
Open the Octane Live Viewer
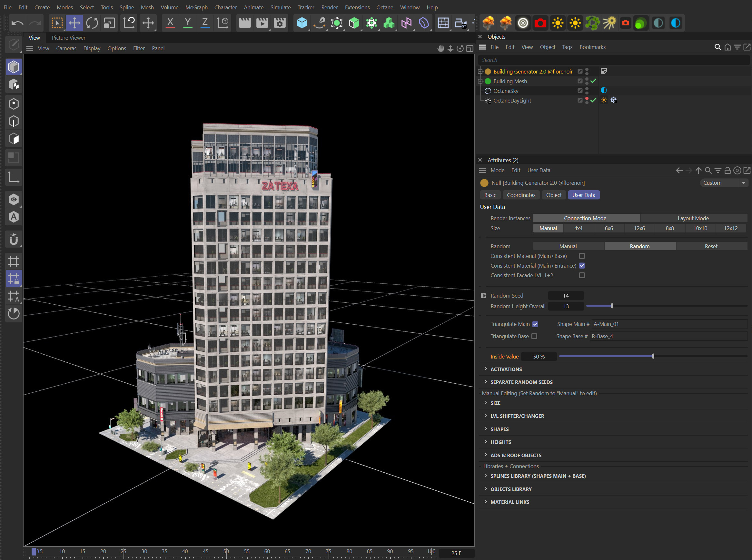point(523,23)
